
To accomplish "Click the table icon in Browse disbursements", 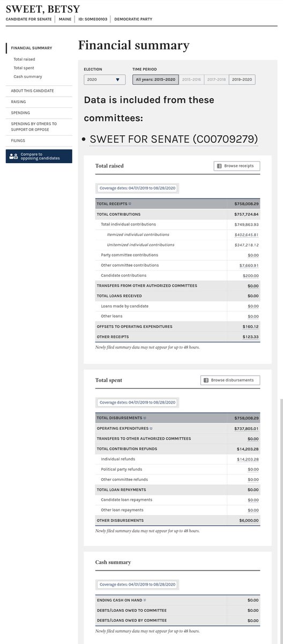I will pyautogui.click(x=206, y=380).
